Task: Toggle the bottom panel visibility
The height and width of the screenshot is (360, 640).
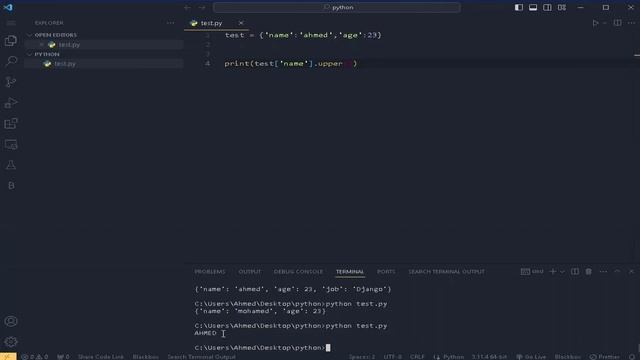Action: click(533, 7)
